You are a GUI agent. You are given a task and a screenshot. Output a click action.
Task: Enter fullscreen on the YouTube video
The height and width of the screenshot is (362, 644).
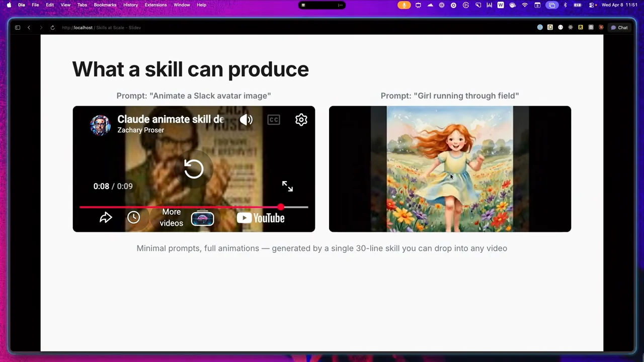point(287,187)
